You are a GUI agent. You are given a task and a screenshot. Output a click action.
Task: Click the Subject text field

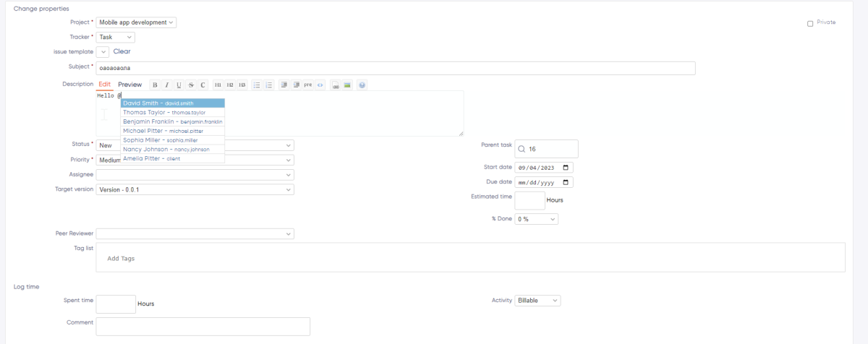[x=395, y=68]
